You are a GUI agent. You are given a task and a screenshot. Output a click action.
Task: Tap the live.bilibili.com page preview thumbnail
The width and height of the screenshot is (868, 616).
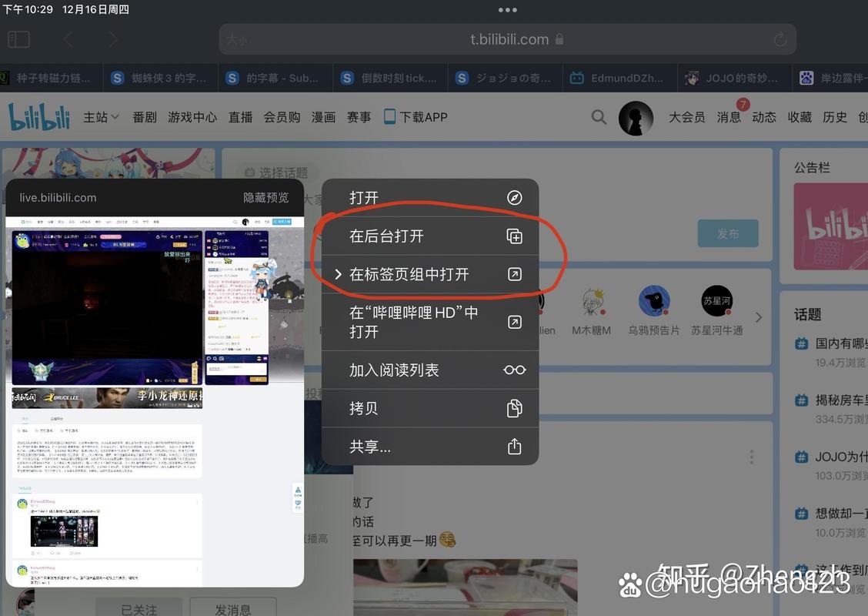click(155, 402)
